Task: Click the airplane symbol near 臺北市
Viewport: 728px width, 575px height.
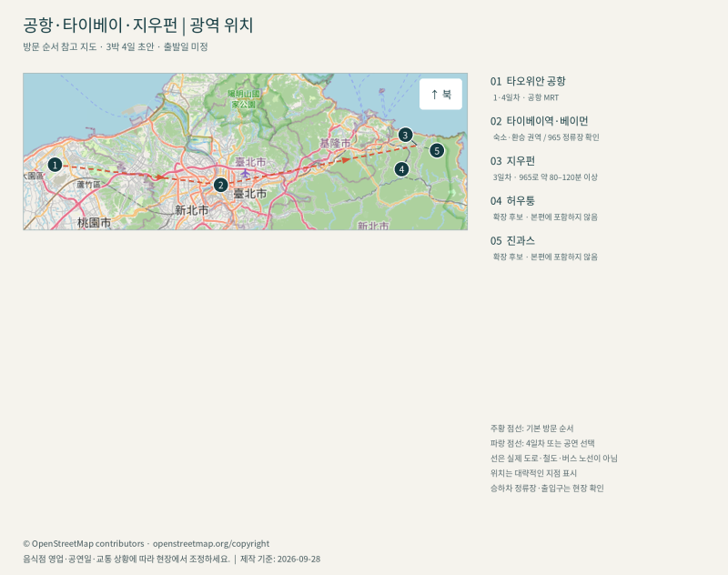Action: 245,174
